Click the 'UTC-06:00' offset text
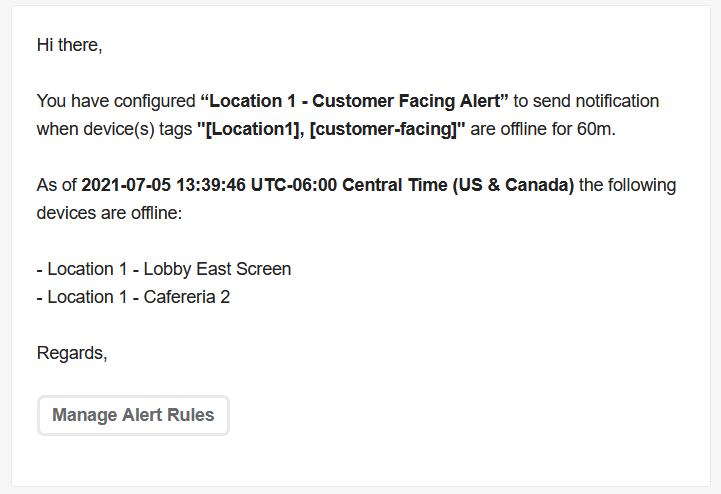 [294, 185]
